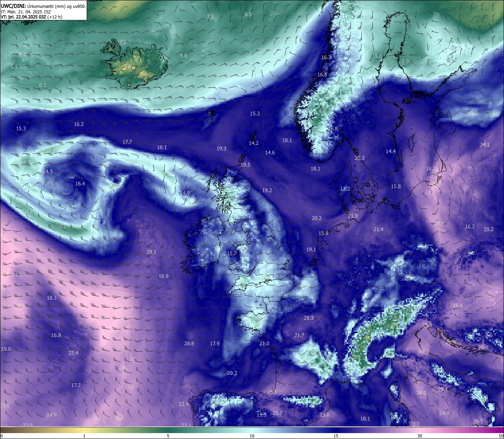Click the 6.5 value at the top
The height and width of the screenshot is (439, 504).
(x=248, y=14)
